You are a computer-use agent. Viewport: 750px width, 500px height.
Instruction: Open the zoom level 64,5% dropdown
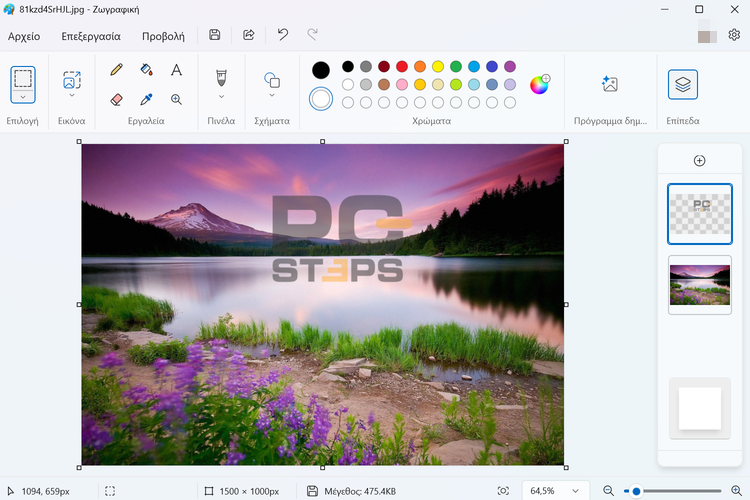[x=555, y=491]
